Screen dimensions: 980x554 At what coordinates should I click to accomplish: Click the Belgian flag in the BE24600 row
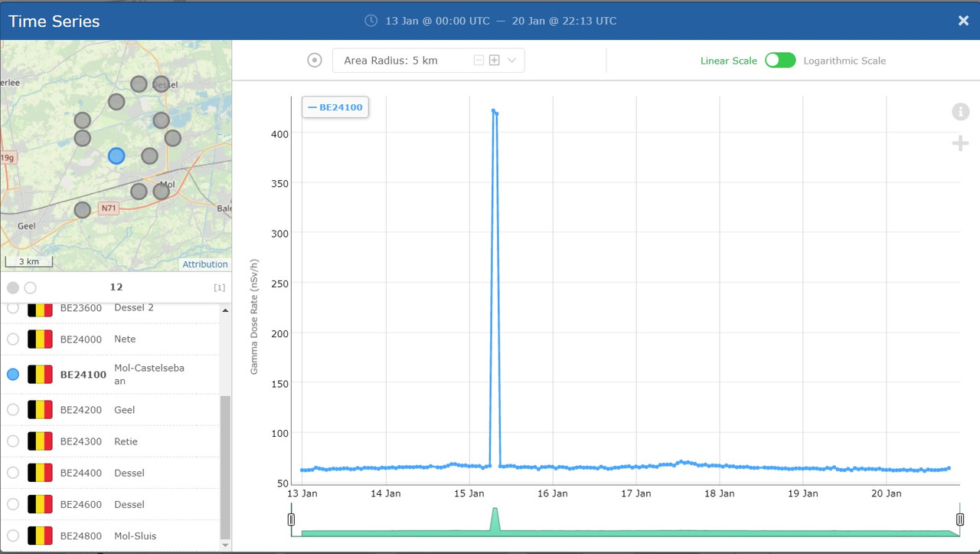pyautogui.click(x=40, y=504)
